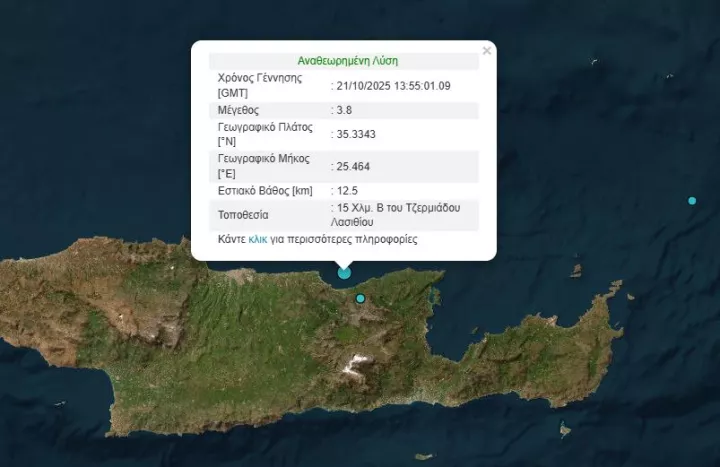This screenshot has width=720, height=467.
Task: Click the "Μέγεθος" row label
Action: point(238,109)
